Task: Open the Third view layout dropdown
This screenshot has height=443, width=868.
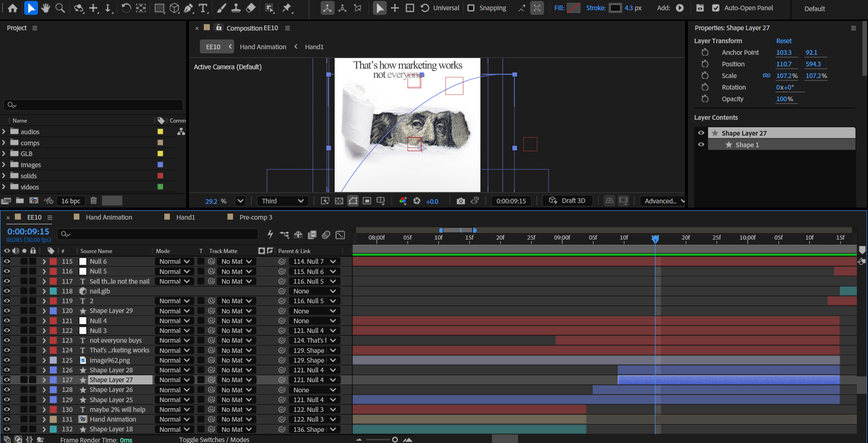Action: tap(282, 201)
